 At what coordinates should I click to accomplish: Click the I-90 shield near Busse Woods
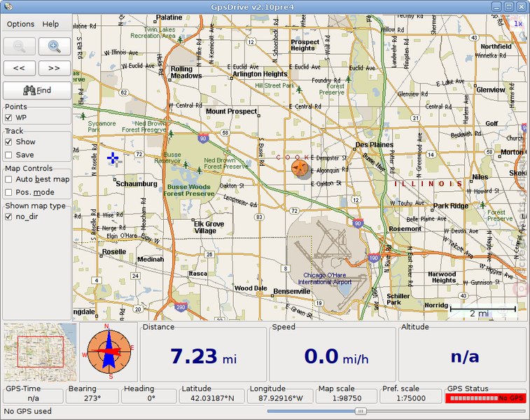click(203, 138)
